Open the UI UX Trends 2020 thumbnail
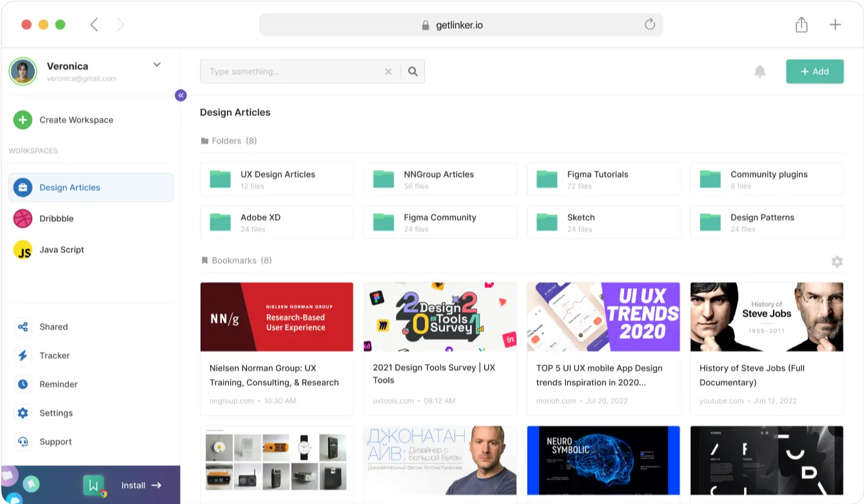The width and height of the screenshot is (864, 504). click(604, 317)
